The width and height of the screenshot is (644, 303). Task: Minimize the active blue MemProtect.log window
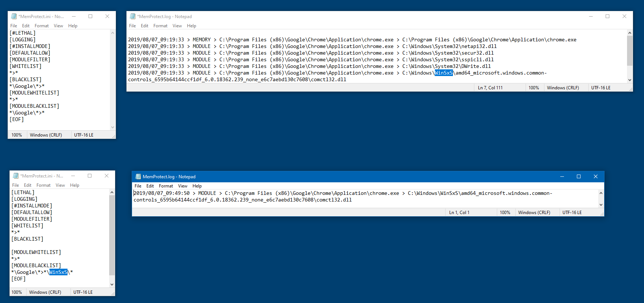point(562,176)
